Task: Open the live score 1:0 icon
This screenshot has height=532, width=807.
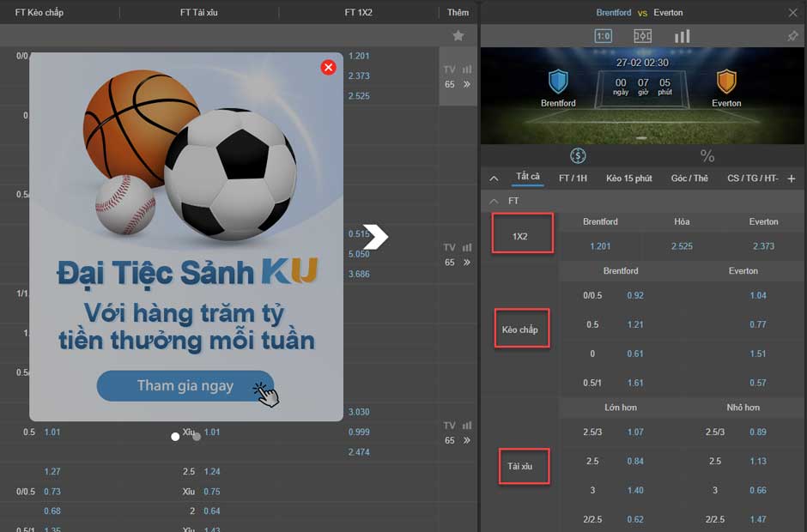Action: [604, 36]
